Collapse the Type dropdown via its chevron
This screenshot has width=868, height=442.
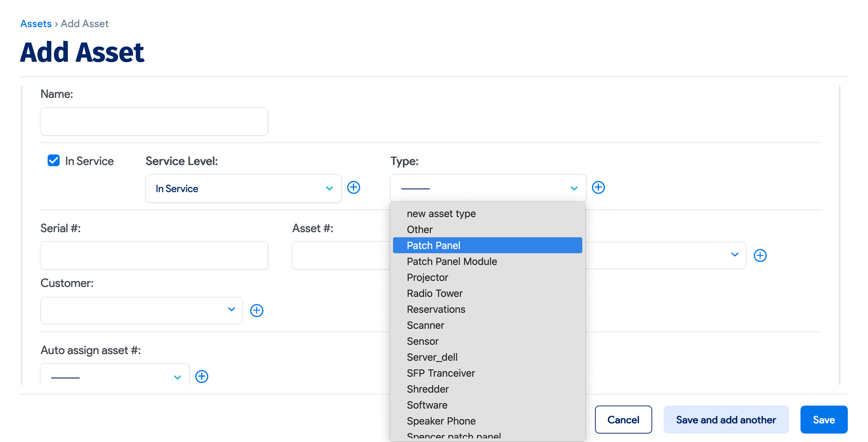pyautogui.click(x=574, y=188)
